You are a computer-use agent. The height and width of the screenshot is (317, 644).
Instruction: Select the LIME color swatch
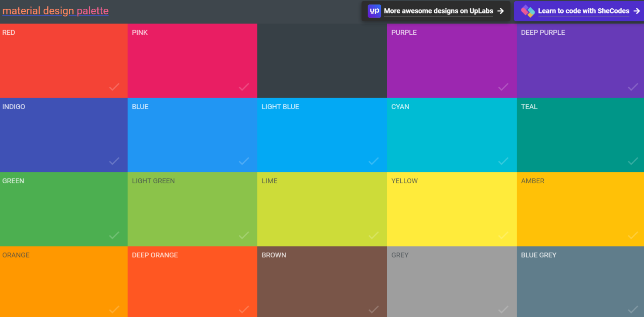(x=322, y=209)
